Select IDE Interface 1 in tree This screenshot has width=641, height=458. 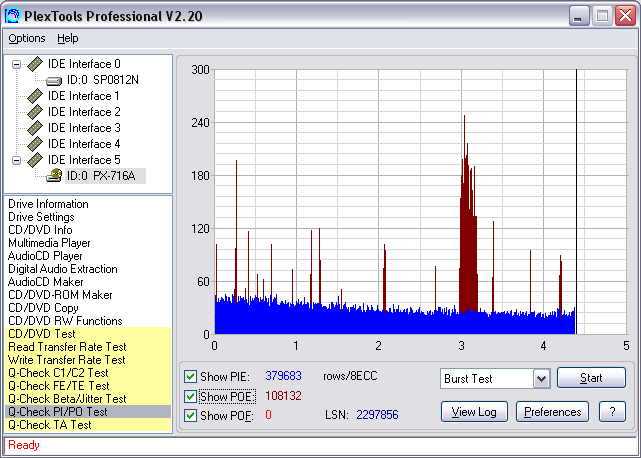(84, 96)
